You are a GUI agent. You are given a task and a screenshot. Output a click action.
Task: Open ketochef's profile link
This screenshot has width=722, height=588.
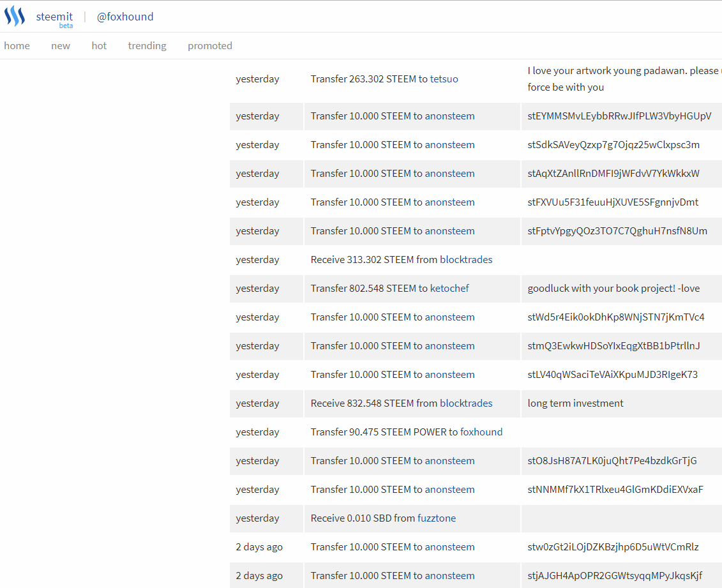(x=449, y=288)
